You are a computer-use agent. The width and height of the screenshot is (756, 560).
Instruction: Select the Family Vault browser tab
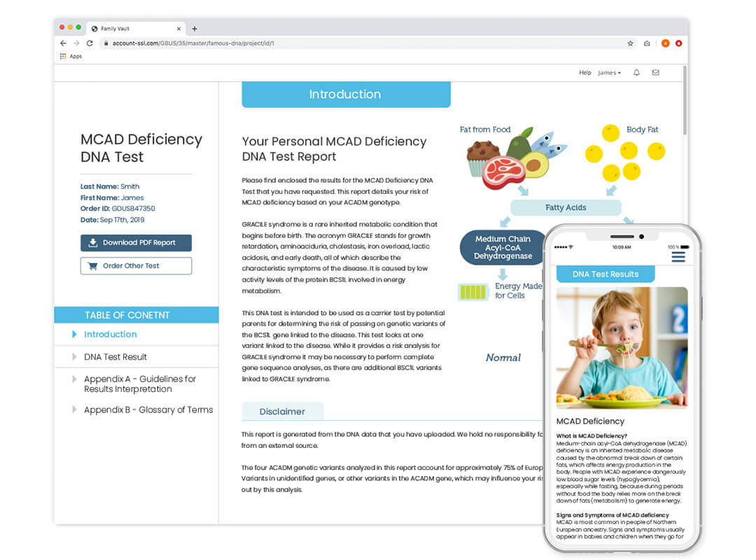tap(136, 29)
